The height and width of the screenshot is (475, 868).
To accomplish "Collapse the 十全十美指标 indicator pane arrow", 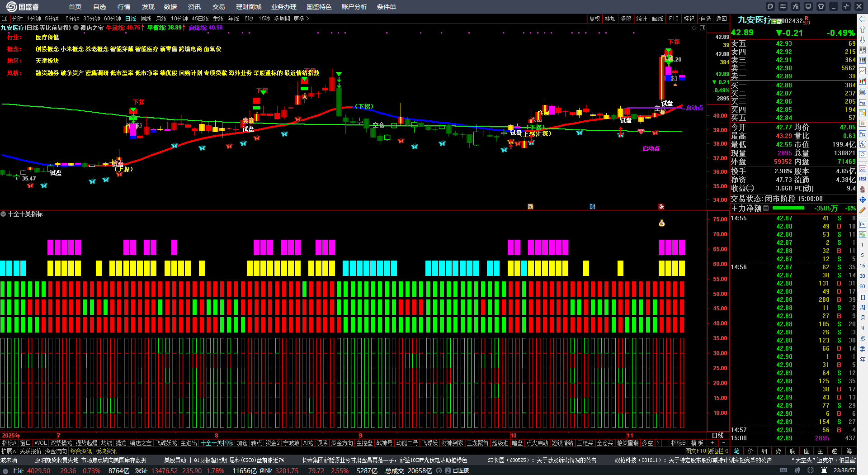I will tap(3, 214).
